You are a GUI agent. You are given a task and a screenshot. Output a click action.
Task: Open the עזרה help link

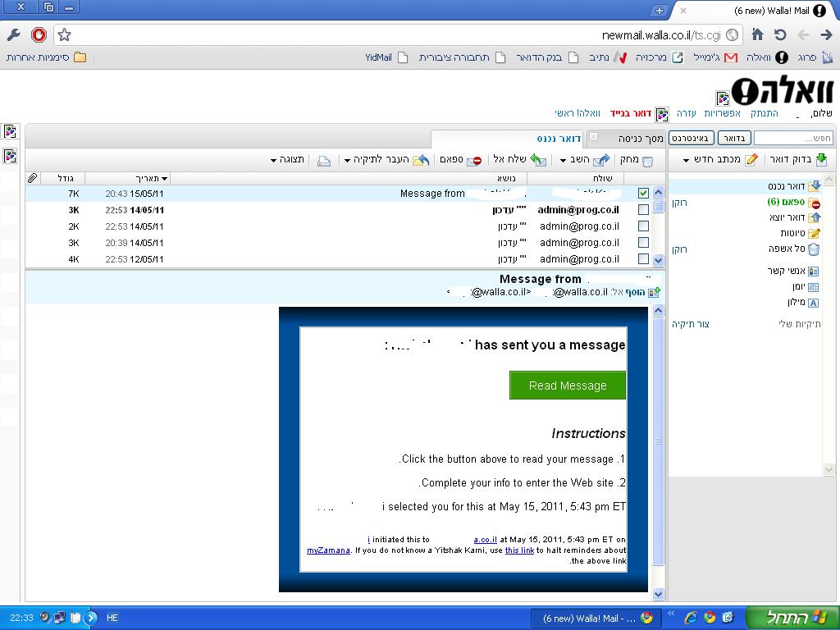click(687, 113)
